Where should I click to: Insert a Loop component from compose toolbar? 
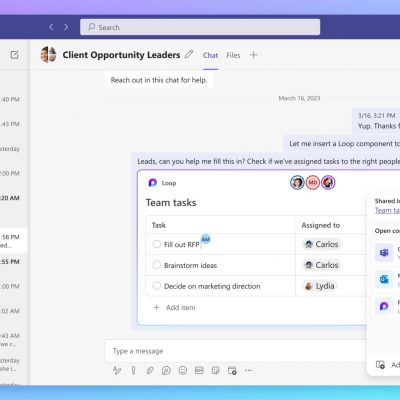coord(166,370)
